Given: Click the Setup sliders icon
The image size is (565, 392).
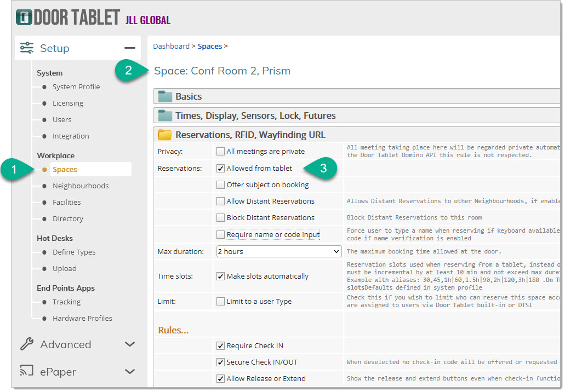Looking at the screenshot, I should pyautogui.click(x=27, y=48).
